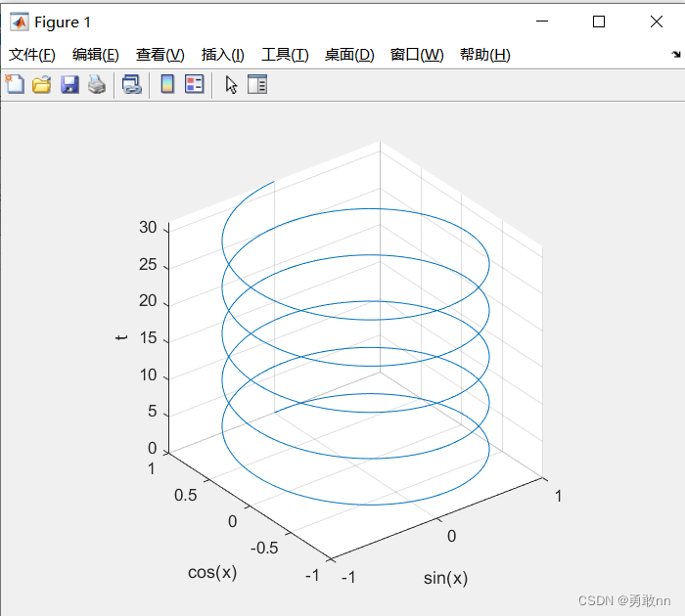Minimize the Figure 1 window
Image resolution: width=685 pixels, height=616 pixels.
[542, 22]
